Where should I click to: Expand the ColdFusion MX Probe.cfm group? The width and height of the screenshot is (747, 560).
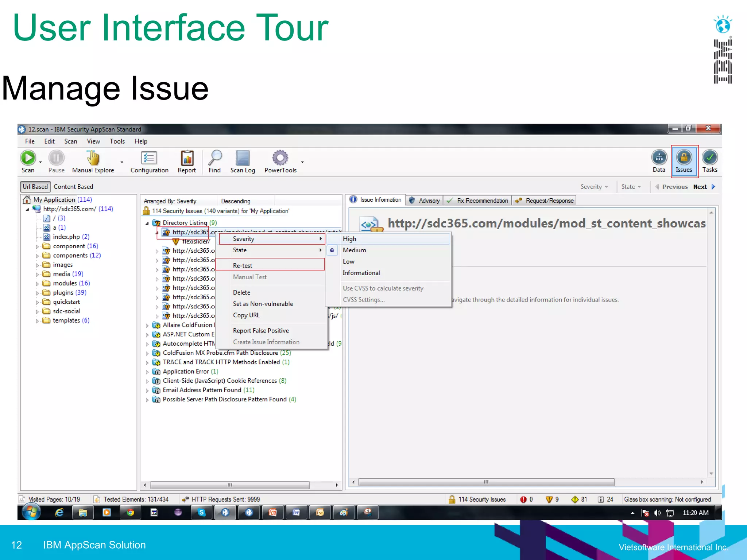147,353
